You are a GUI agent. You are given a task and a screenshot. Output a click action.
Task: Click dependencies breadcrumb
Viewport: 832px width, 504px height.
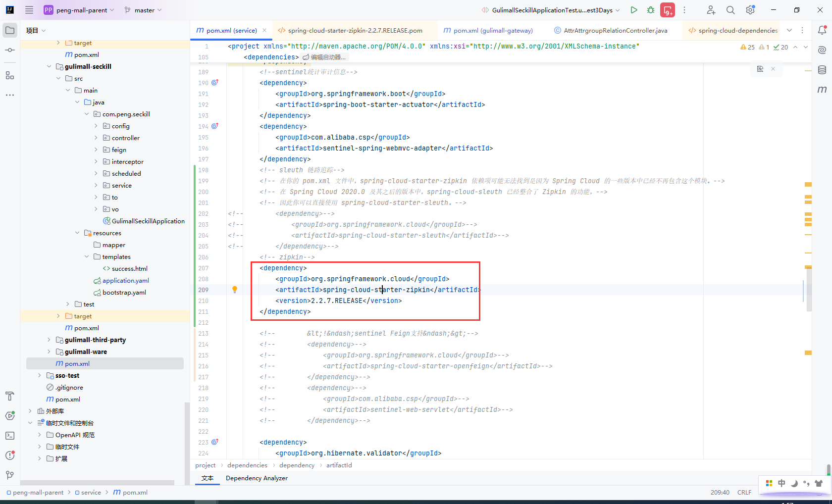click(x=247, y=465)
